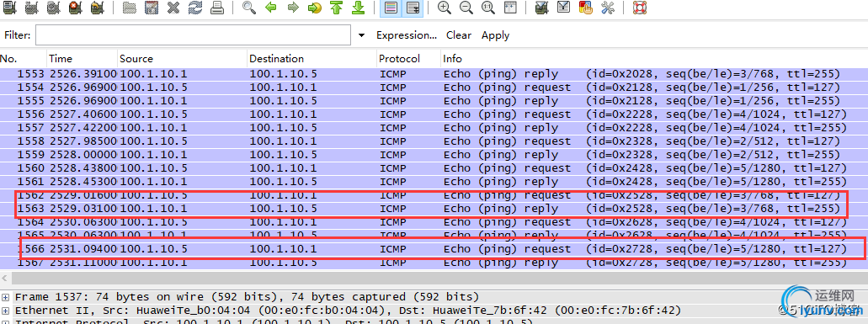The width and height of the screenshot is (868, 324).
Task: Select the Frame 1537 summary line
Action: pos(247,297)
